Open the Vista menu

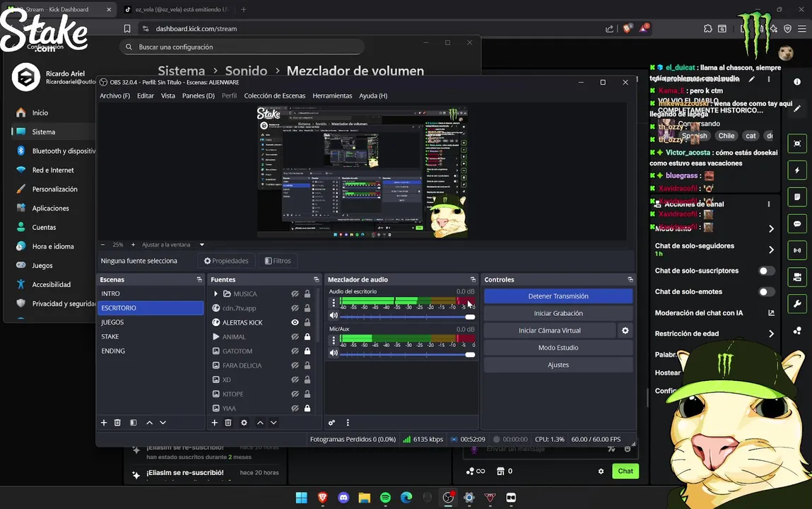point(167,96)
